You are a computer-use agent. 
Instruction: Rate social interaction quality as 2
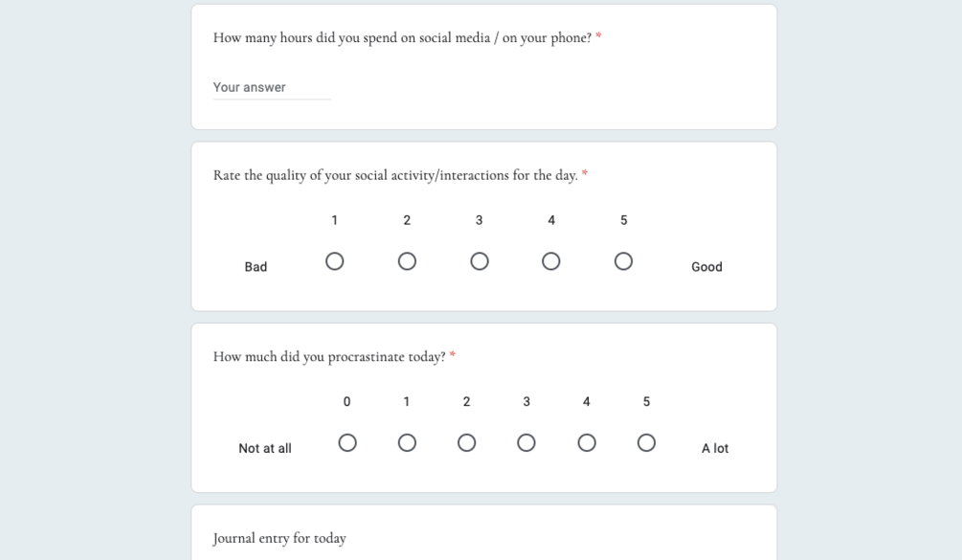click(x=407, y=261)
